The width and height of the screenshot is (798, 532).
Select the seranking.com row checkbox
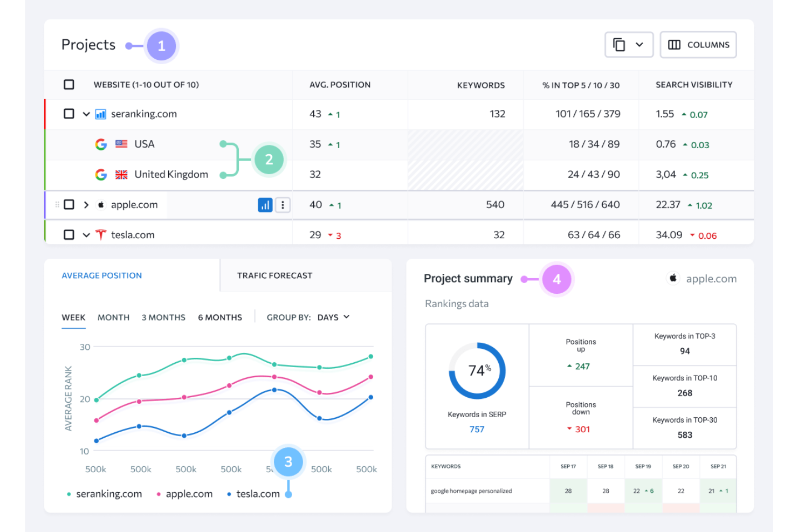click(x=69, y=114)
